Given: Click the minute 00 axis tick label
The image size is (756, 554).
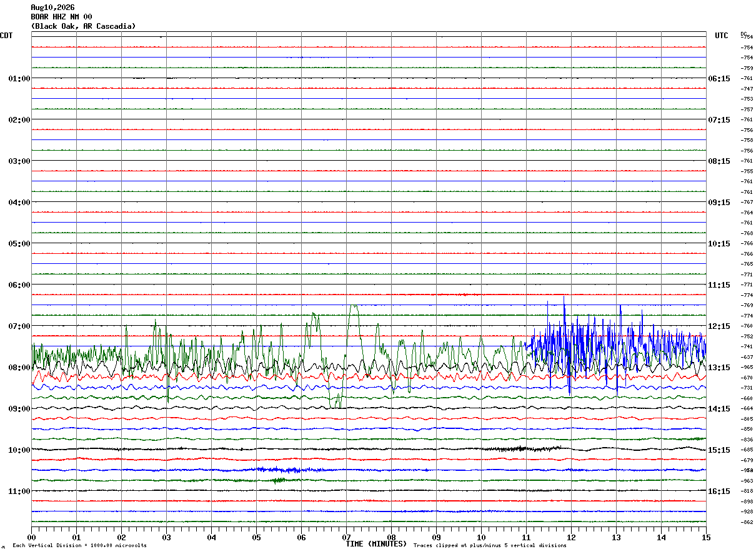Looking at the screenshot, I should [31, 537].
